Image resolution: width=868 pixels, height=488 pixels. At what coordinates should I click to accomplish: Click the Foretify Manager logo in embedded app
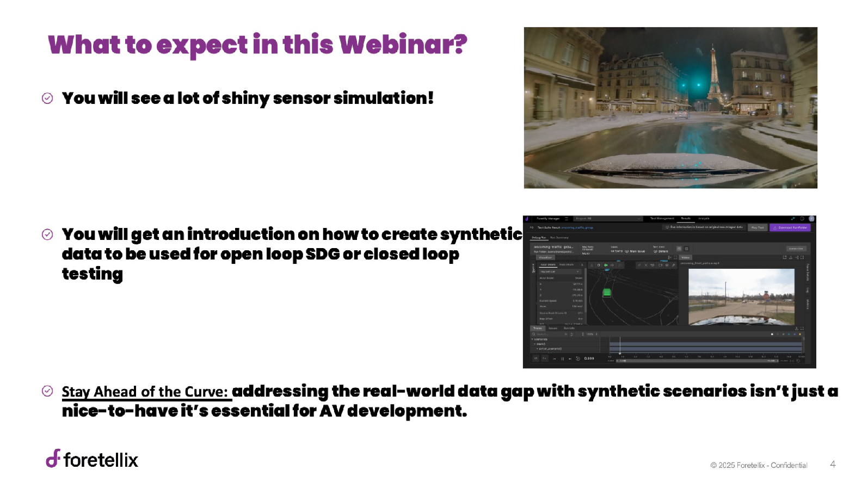[x=527, y=219]
